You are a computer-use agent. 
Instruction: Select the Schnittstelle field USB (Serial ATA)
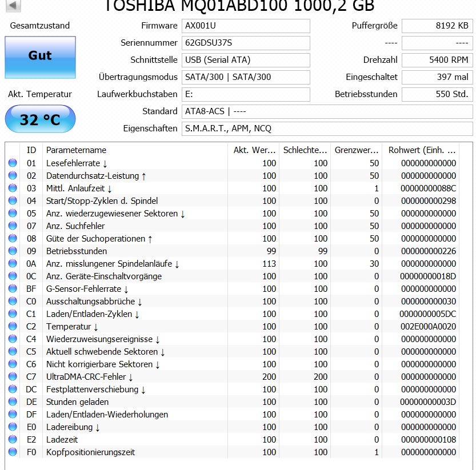tap(246, 60)
